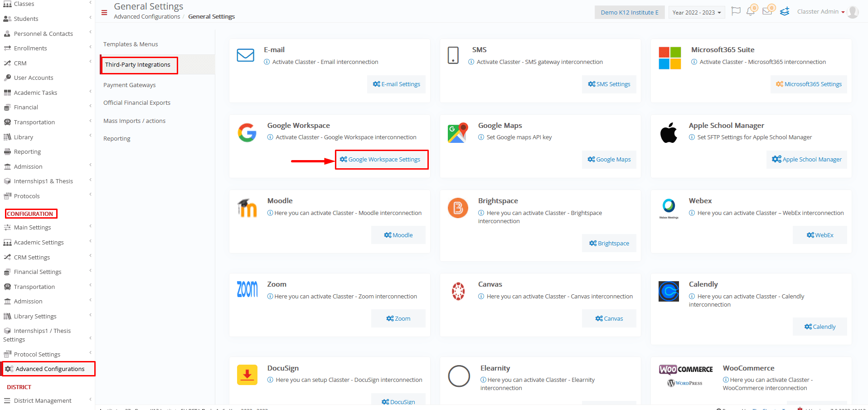Click the Zoom logo icon
The width and height of the screenshot is (868, 410).
point(247,289)
